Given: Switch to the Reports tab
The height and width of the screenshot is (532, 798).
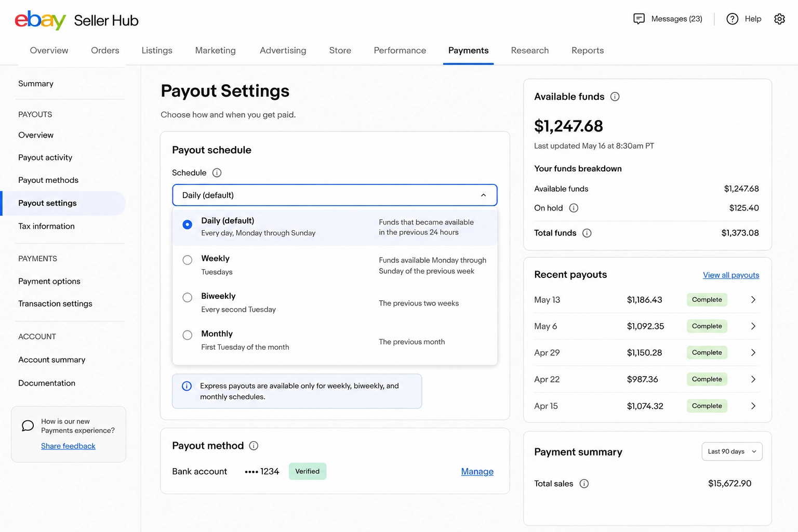Looking at the screenshot, I should [x=588, y=50].
